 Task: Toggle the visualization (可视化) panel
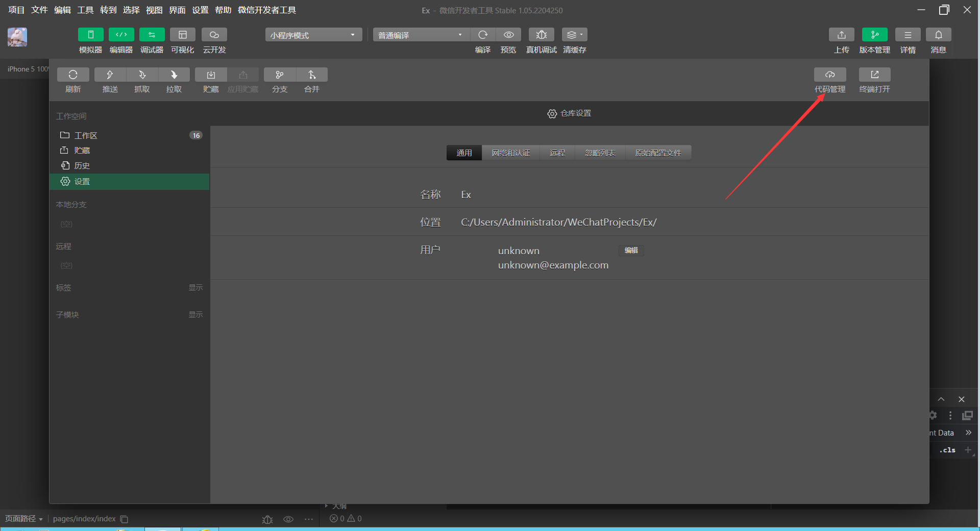[x=182, y=35]
